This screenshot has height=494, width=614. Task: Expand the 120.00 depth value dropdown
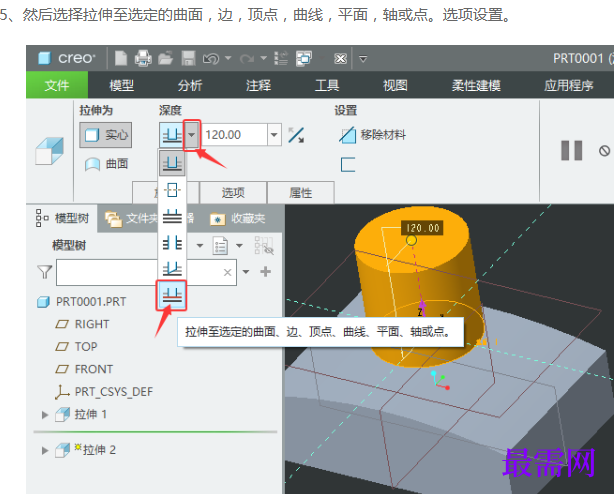pos(274,135)
